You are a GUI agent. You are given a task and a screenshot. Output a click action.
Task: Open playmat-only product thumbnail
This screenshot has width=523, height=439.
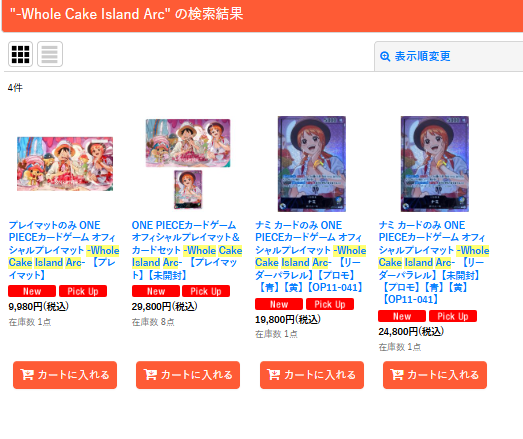point(65,164)
